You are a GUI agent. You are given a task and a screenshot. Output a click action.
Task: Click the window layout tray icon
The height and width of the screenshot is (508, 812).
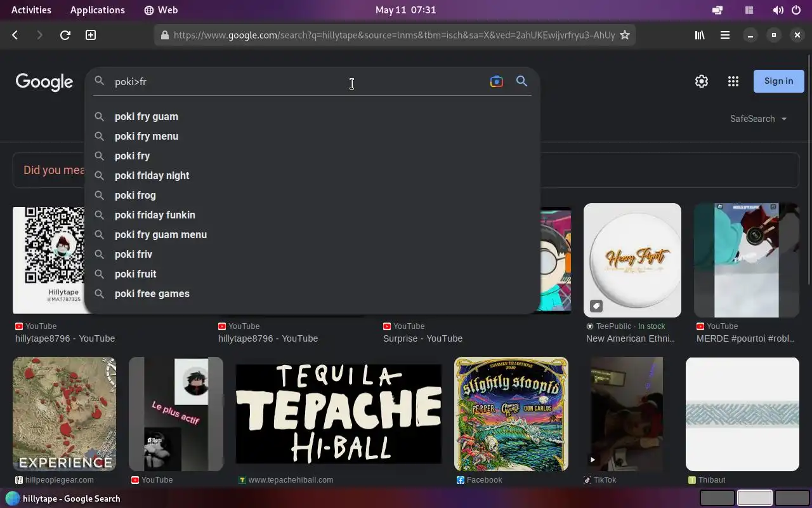click(749, 10)
